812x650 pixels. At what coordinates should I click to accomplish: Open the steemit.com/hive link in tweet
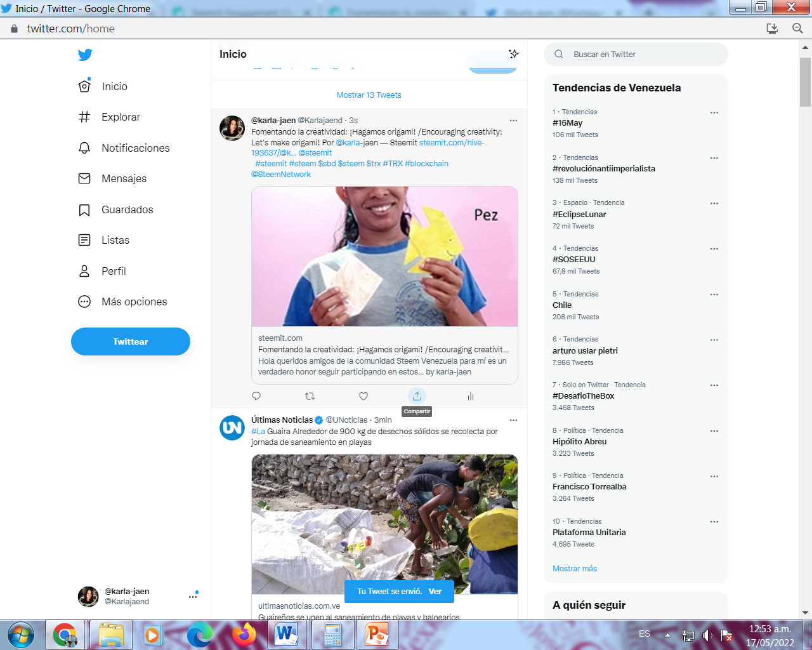452,143
